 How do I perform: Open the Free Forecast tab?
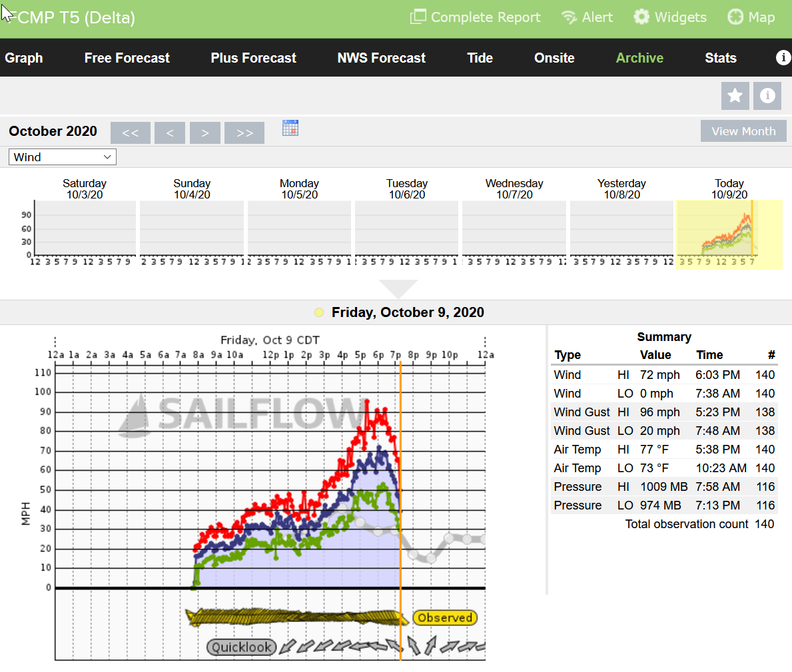(127, 58)
